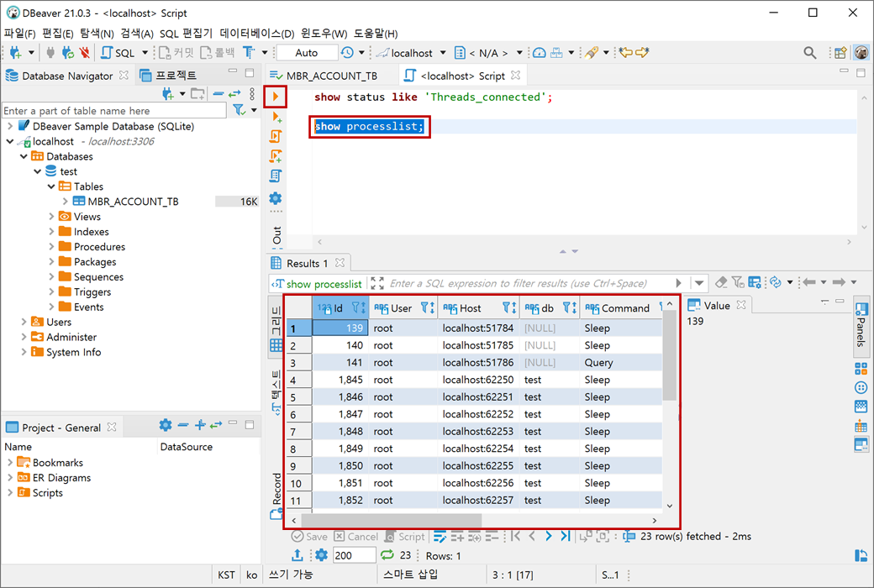Execute SQL statement with the orange play icon

276,97
